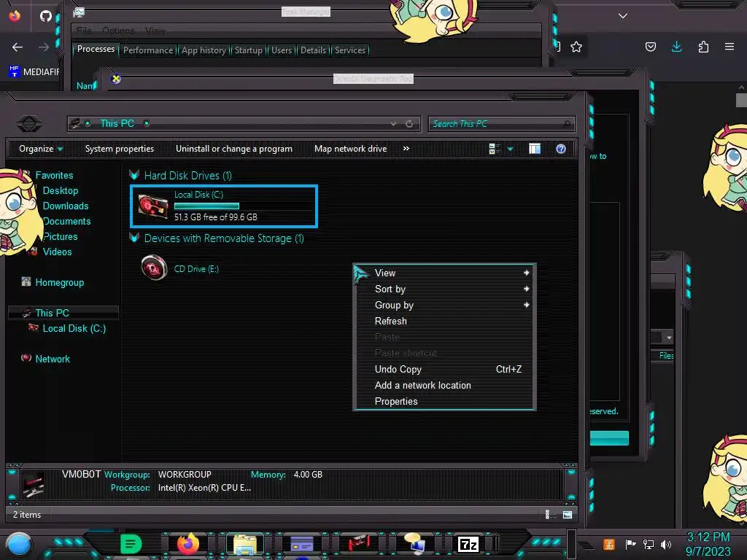Click Firefox forward arrow button
The width and height of the screenshot is (747, 560).
44,47
